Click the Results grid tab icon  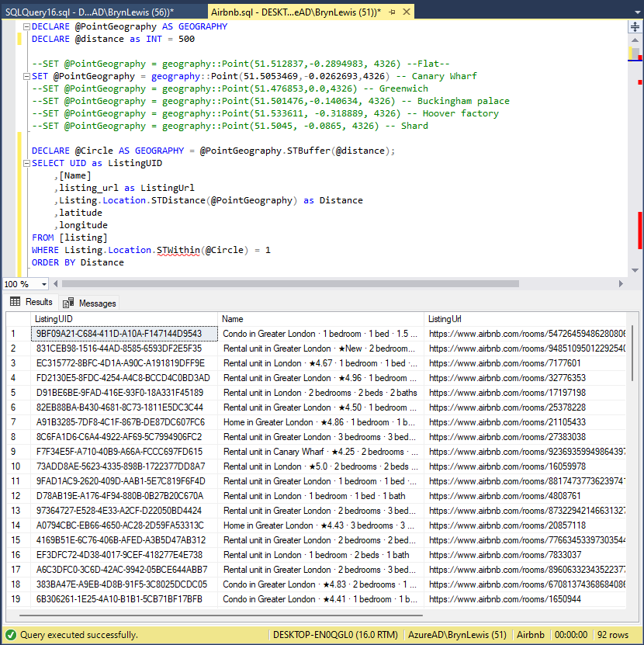[15, 302]
